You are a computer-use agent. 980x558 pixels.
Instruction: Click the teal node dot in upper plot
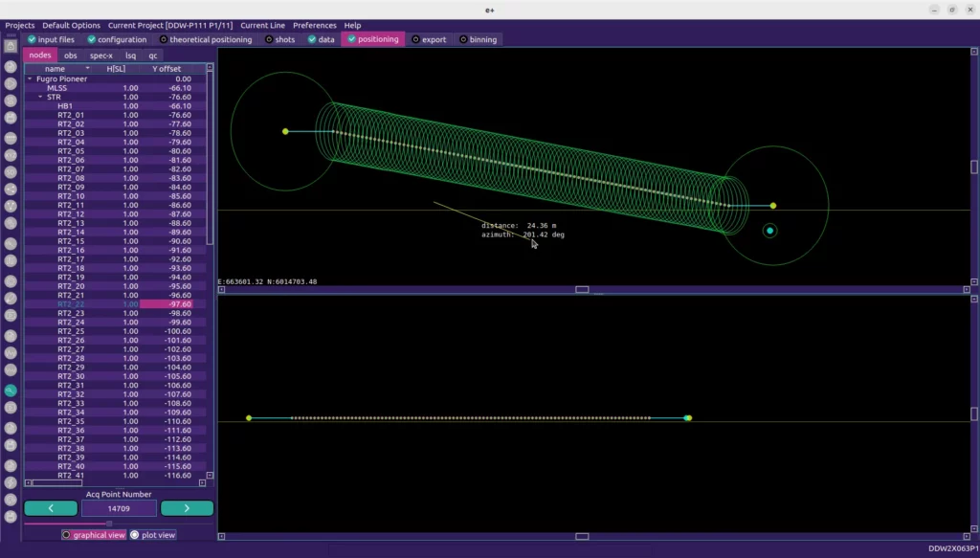[770, 231]
